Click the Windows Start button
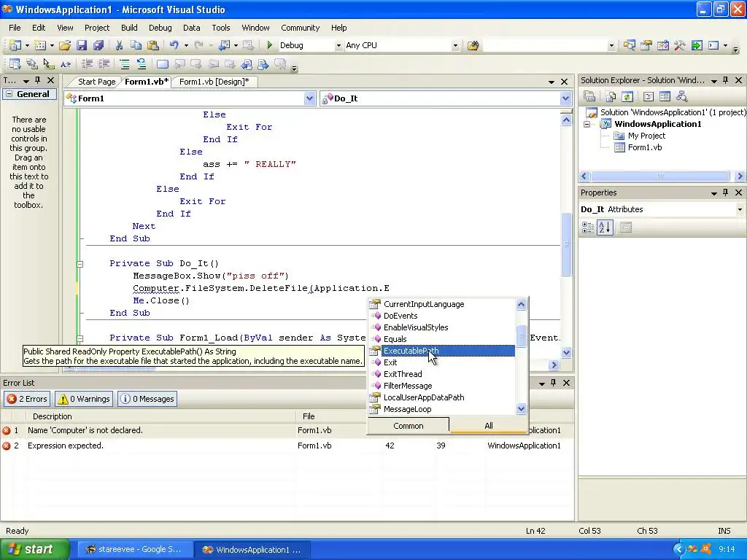The height and width of the screenshot is (560, 747). [x=34, y=549]
